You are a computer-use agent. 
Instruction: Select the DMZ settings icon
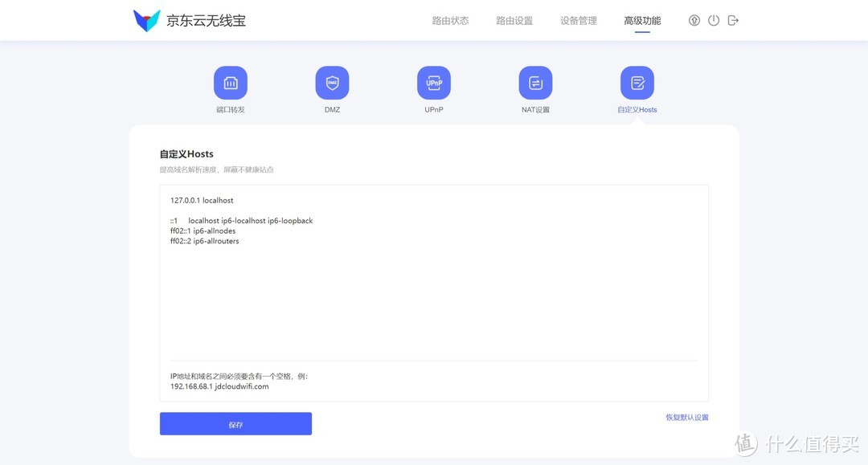332,81
